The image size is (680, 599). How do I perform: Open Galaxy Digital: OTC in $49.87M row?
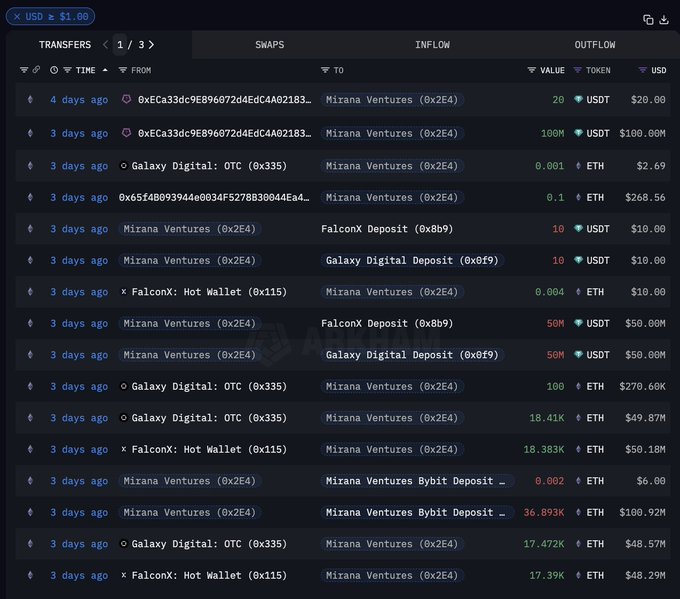[209, 418]
